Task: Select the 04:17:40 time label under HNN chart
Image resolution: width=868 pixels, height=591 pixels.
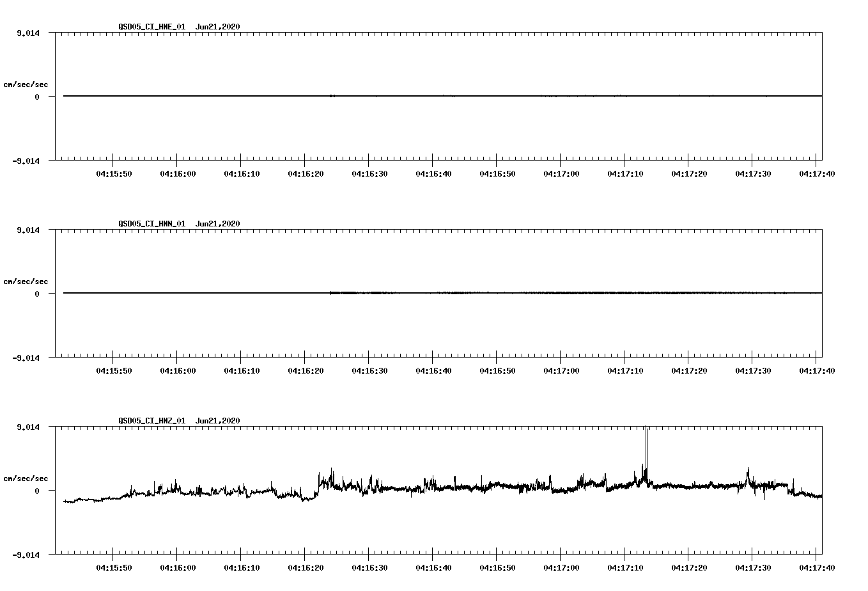Action: (817, 370)
